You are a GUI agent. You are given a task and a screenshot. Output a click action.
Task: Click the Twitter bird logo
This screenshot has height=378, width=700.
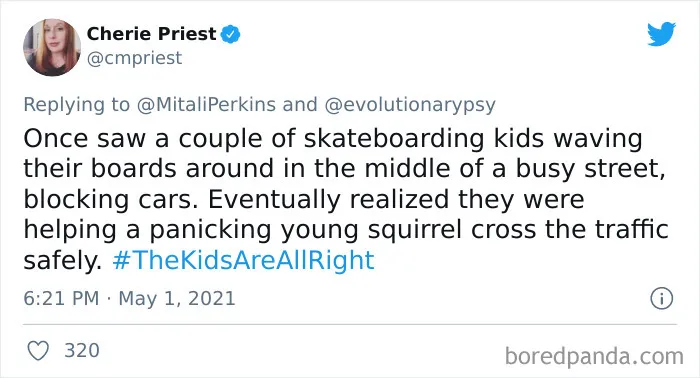[662, 33]
